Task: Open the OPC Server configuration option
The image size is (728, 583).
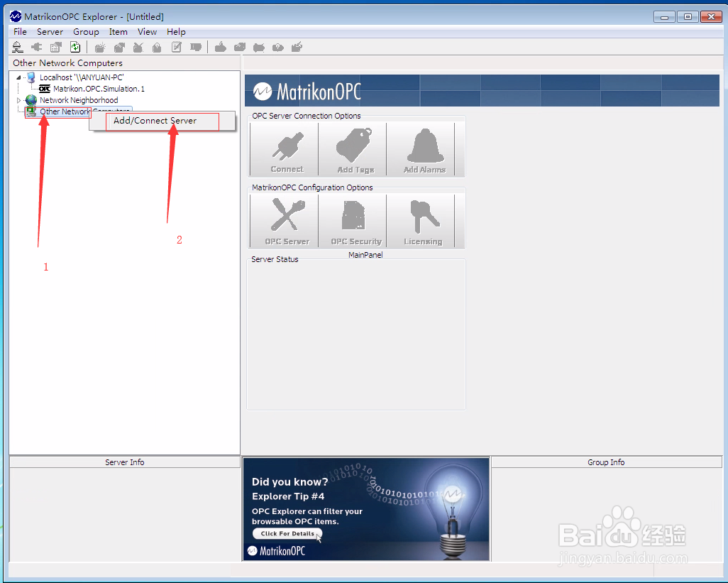Action: [284, 221]
